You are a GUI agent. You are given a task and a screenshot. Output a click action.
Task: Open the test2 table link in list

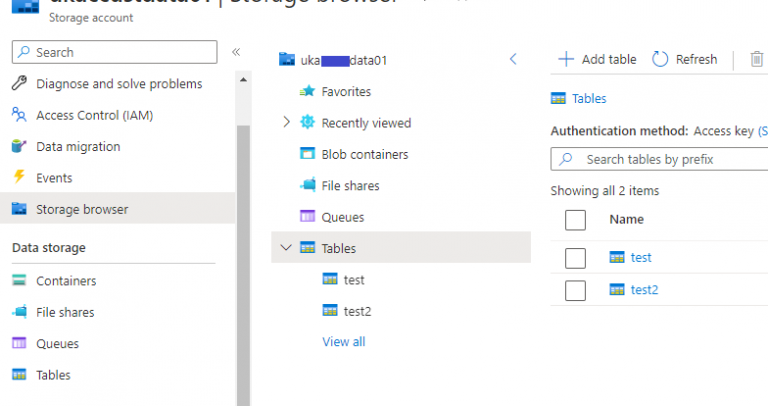644,289
